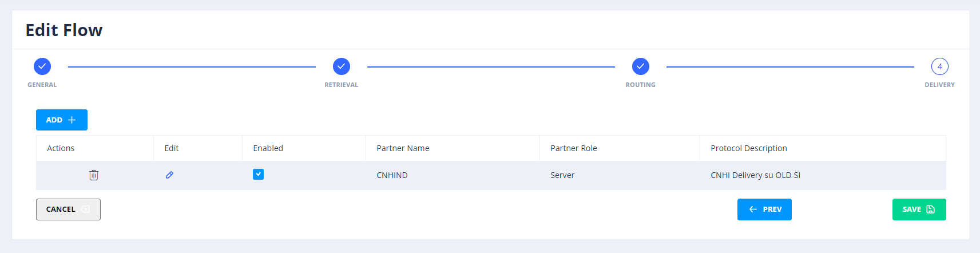This screenshot has width=980, height=253.
Task: Click the RETRIEVAL step label
Action: 342,85
